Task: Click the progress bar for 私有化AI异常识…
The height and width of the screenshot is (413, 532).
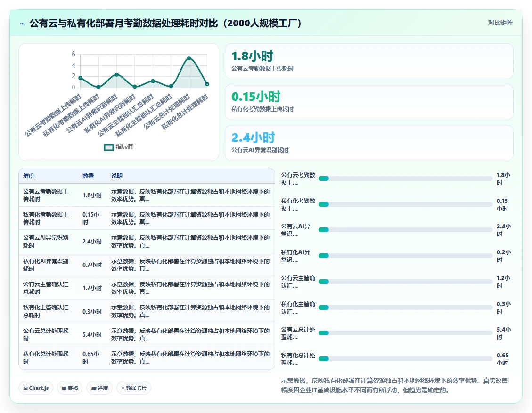Action: click(405, 256)
